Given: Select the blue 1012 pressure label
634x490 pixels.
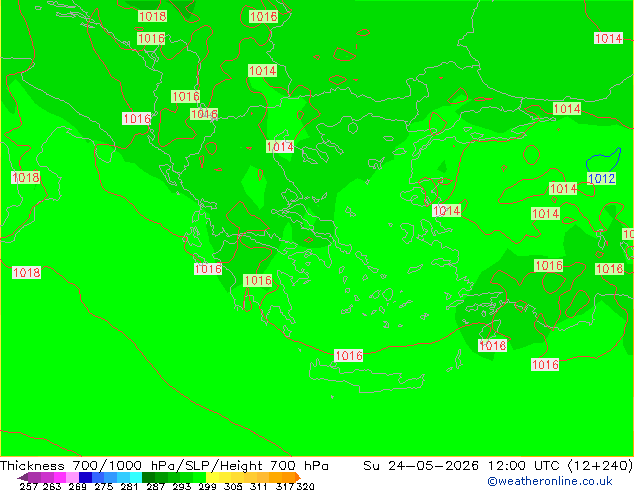Looking at the screenshot, I should 601,178.
